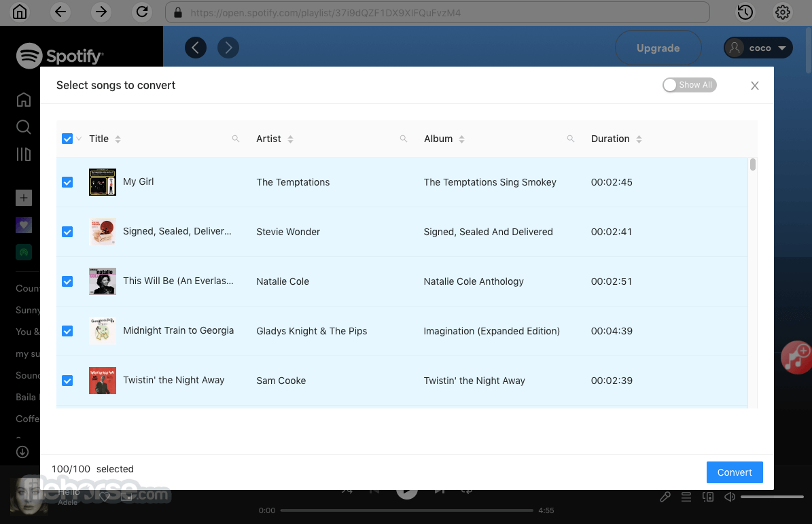Click the My Girl album thumbnail

(103, 182)
